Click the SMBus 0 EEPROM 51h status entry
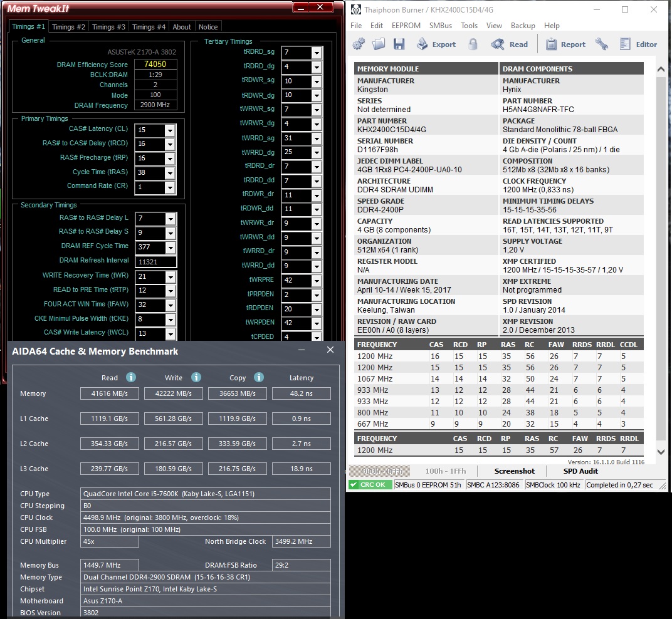 tap(428, 485)
